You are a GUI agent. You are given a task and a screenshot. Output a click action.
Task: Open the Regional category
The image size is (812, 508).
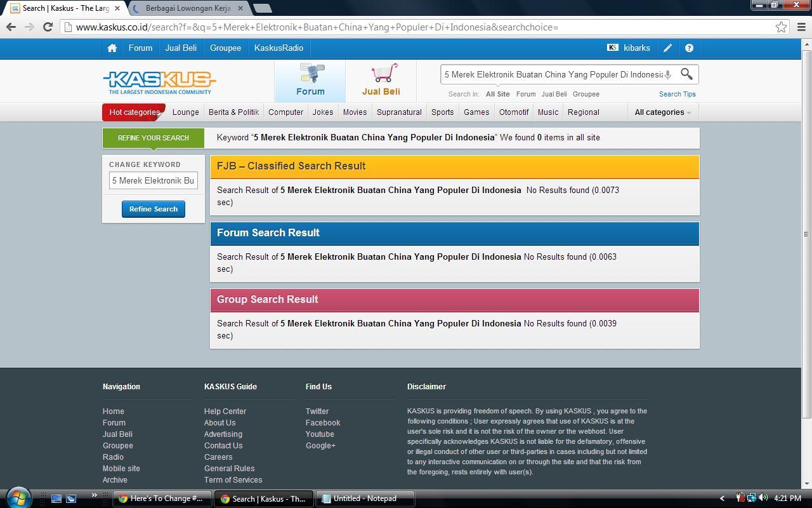(583, 112)
